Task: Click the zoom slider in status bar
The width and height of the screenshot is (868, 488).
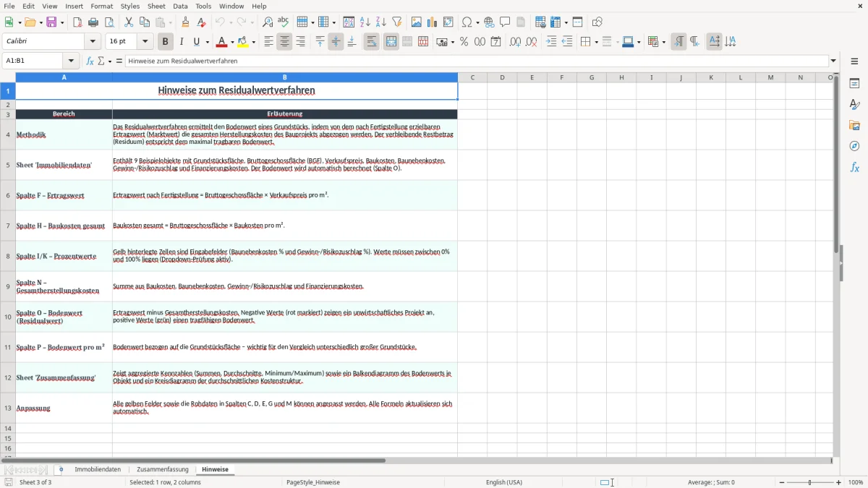Action: pos(809,482)
